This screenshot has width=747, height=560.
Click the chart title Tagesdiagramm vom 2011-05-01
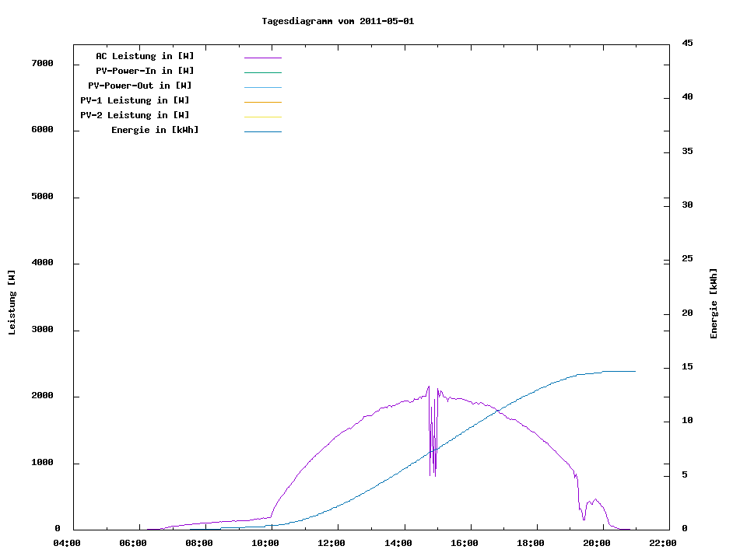[338, 21]
